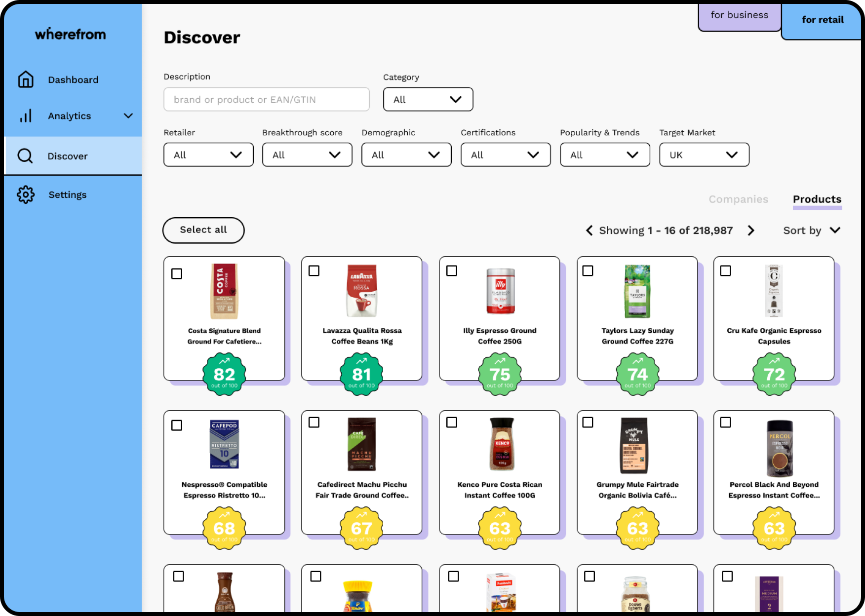Click the Select all button
The width and height of the screenshot is (865, 616).
point(203,230)
